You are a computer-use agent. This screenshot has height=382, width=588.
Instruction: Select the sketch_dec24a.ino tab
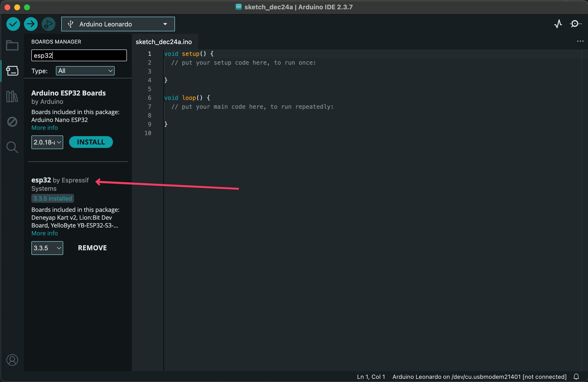click(164, 42)
